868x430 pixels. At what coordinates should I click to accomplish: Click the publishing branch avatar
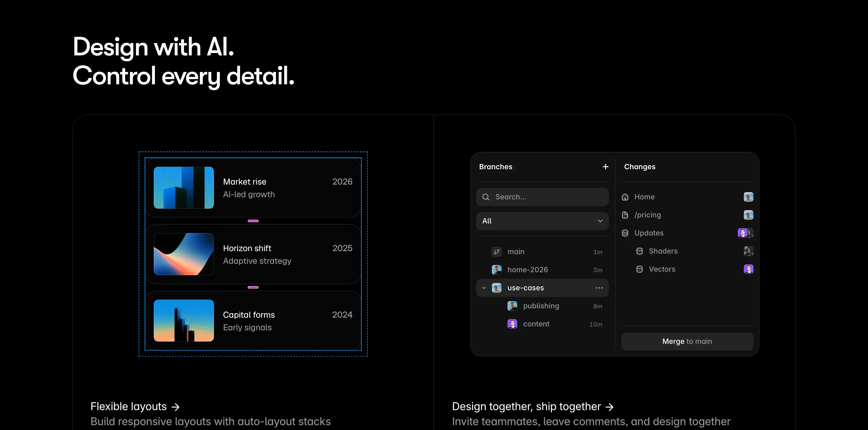point(512,306)
